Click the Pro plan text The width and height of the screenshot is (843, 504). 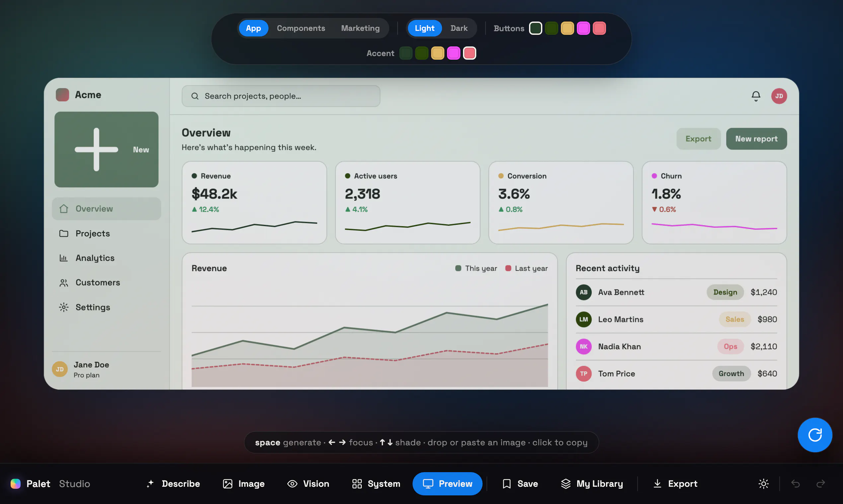(x=86, y=375)
